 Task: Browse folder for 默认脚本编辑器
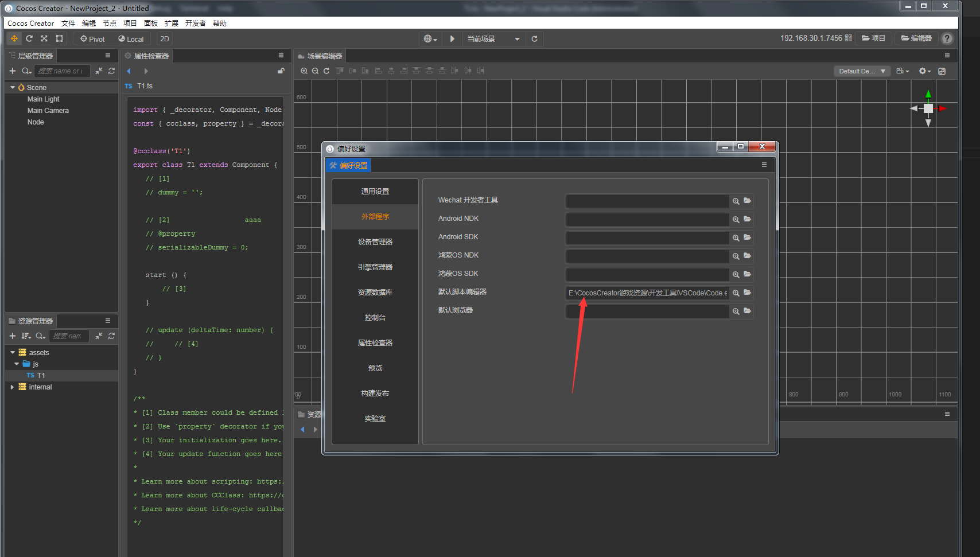pyautogui.click(x=747, y=293)
